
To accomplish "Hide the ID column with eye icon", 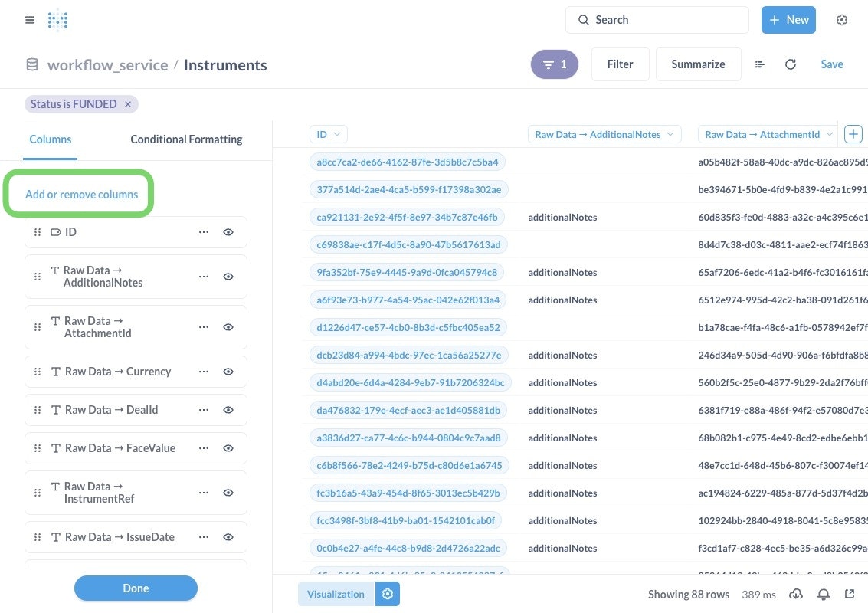I will 228,232.
